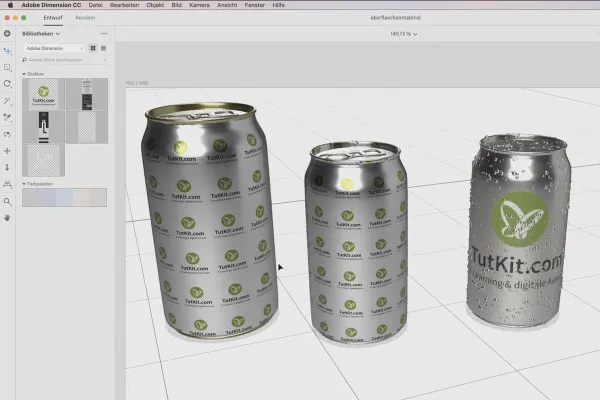Open the Fenster menu
This screenshot has width=600, height=400.
point(254,5)
